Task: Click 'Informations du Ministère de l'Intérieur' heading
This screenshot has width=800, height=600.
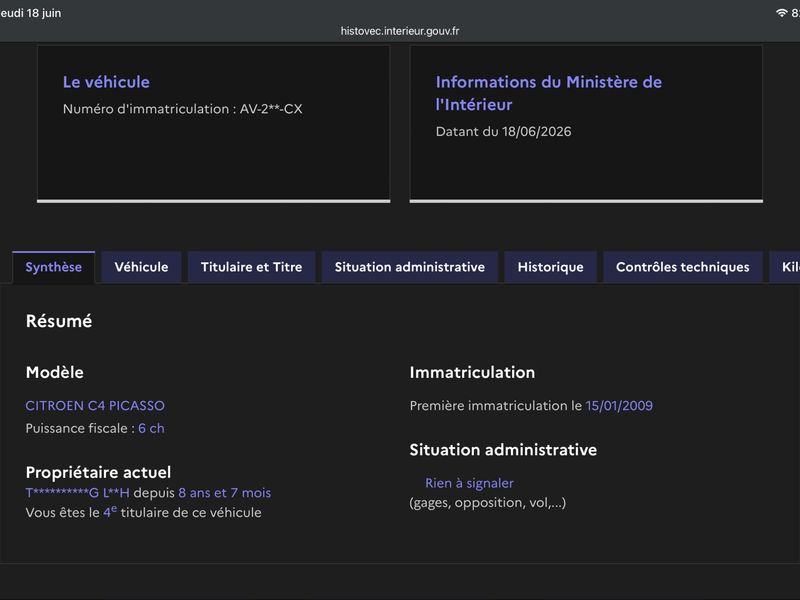Action: pos(548,93)
